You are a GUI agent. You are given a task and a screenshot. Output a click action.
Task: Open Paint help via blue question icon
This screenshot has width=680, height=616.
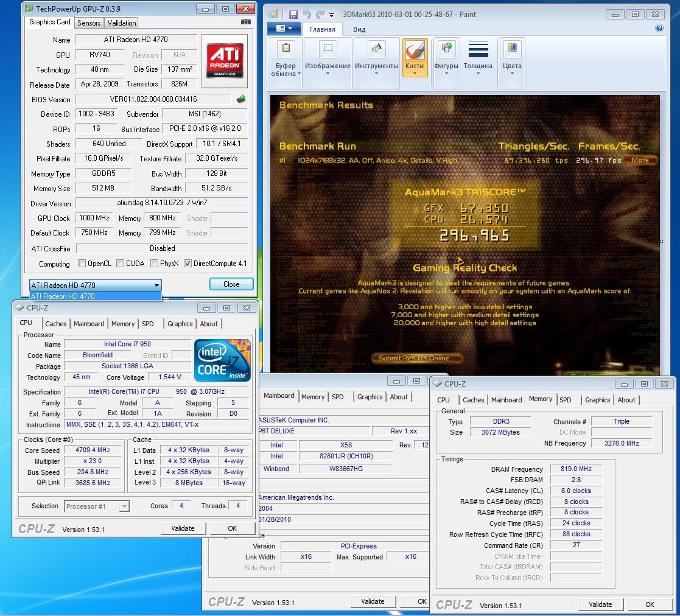(x=659, y=29)
